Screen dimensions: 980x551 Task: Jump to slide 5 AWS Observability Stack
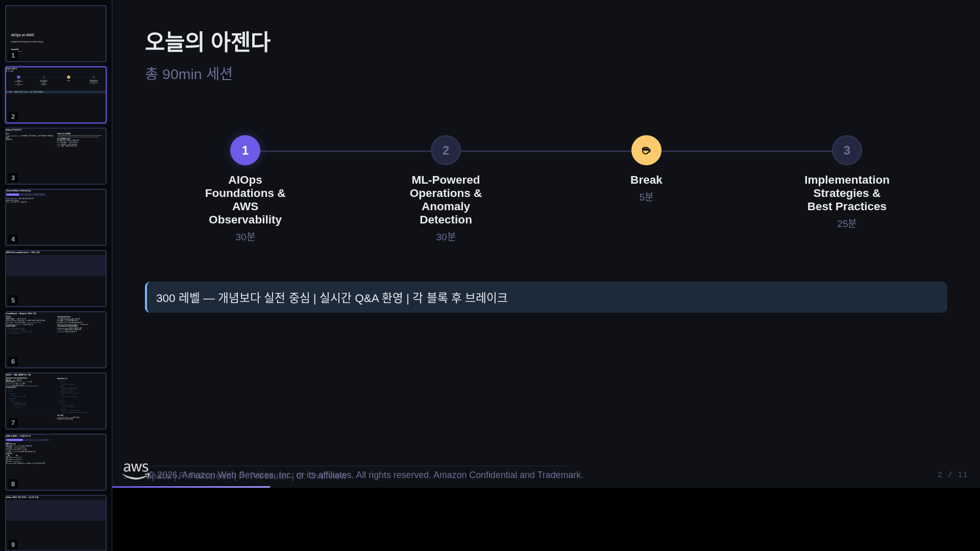56,279
